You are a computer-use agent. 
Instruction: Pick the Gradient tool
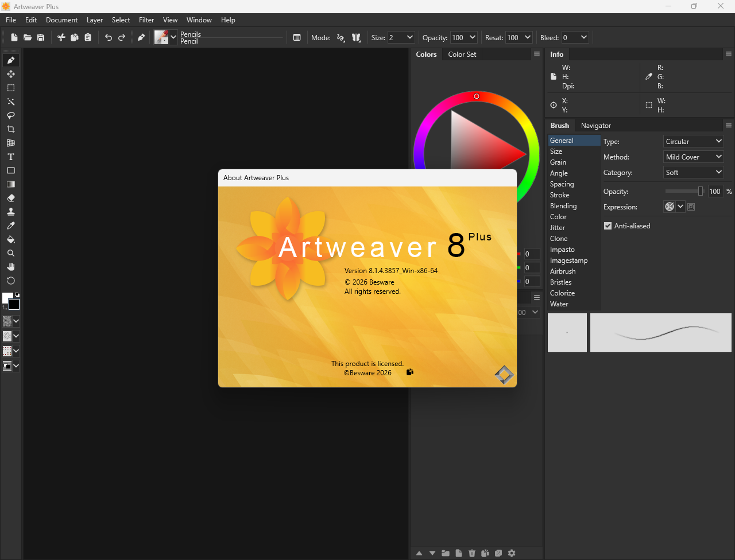(x=11, y=184)
